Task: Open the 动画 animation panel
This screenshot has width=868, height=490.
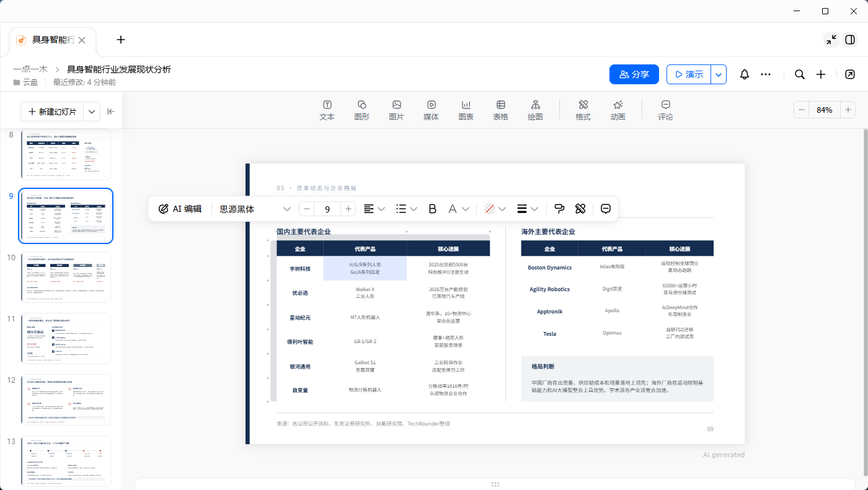Action: point(618,110)
